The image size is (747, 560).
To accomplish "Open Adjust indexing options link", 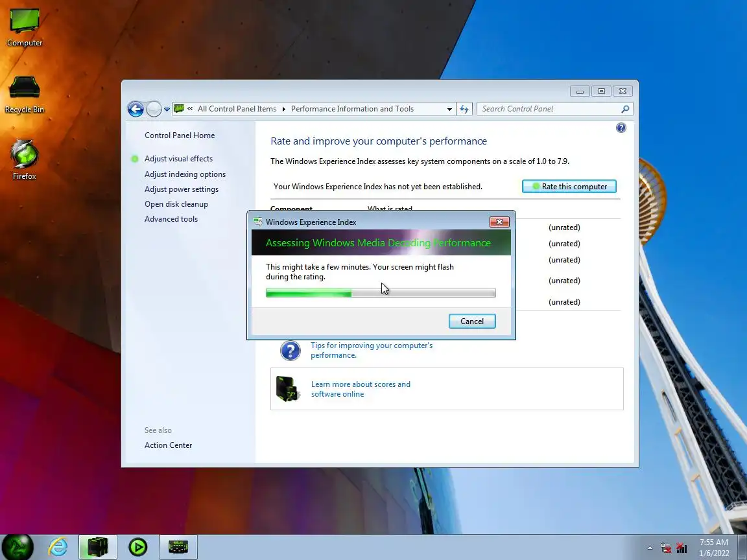I will pos(185,174).
